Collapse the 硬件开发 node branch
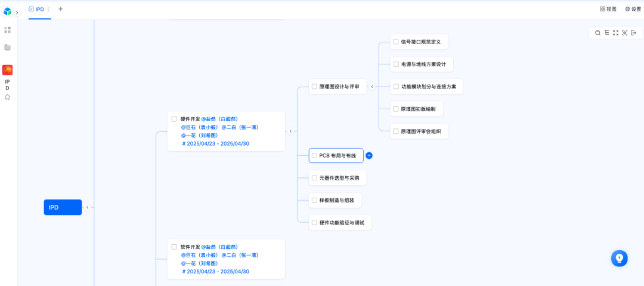The width and height of the screenshot is (644, 286). [x=291, y=131]
